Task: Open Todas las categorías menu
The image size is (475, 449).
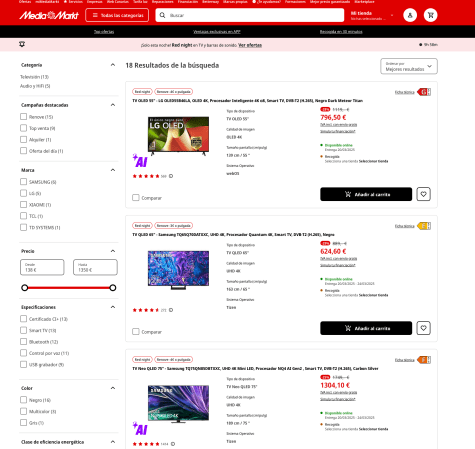Action: click(x=117, y=15)
